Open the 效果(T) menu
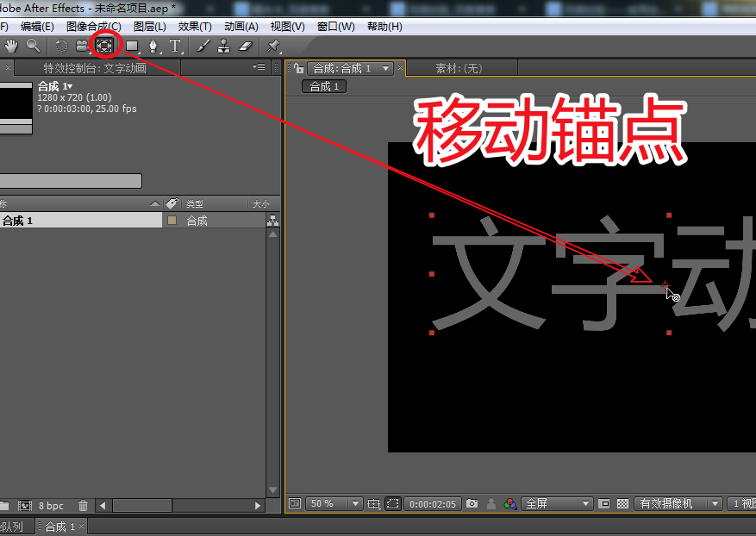756x536 pixels. [x=195, y=27]
